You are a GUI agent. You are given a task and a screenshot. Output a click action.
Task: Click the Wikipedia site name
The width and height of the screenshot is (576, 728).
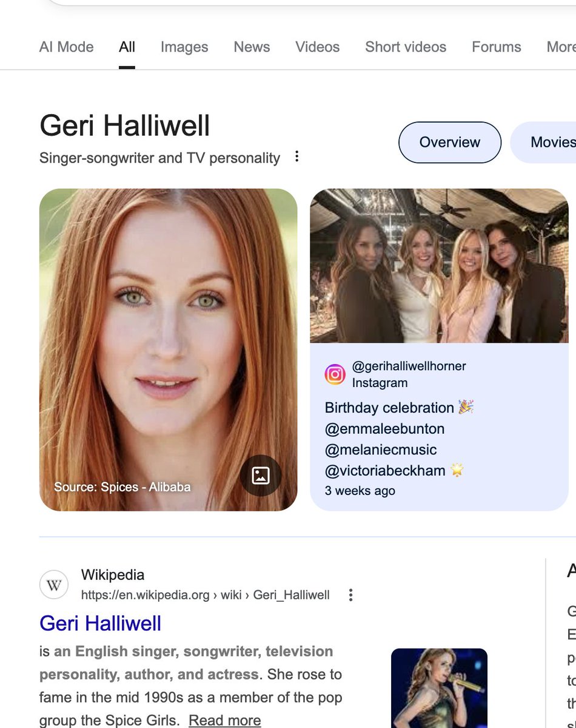click(x=113, y=575)
